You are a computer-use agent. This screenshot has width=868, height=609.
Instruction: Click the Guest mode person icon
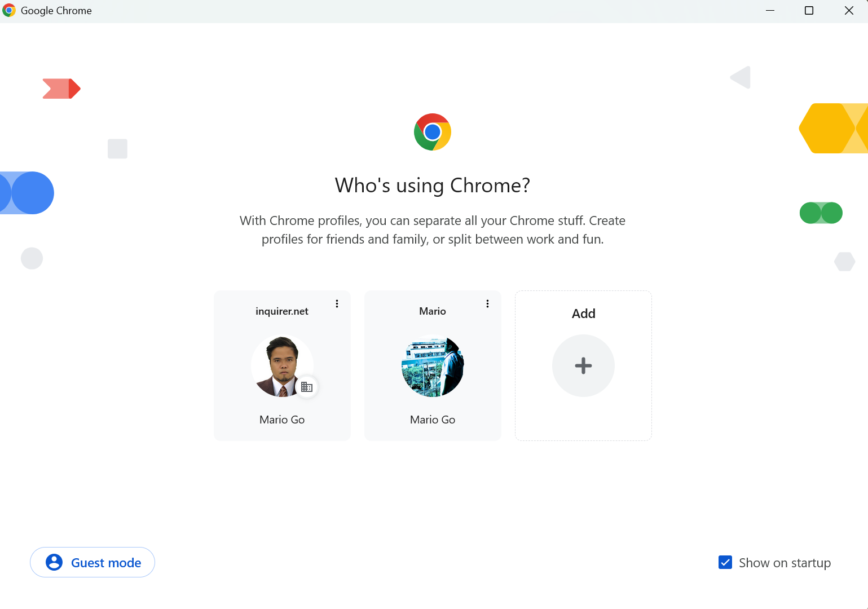[54, 562]
